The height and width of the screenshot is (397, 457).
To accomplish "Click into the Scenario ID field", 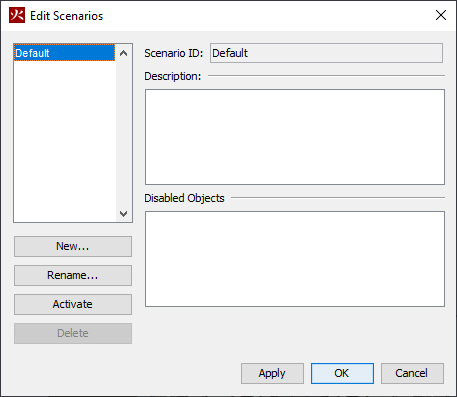I will (x=326, y=53).
